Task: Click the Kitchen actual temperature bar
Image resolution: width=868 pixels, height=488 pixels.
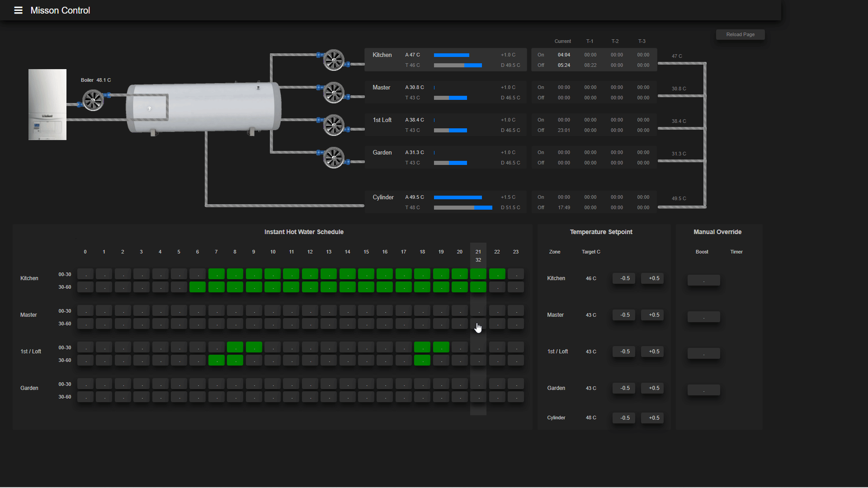Action: coord(452,55)
